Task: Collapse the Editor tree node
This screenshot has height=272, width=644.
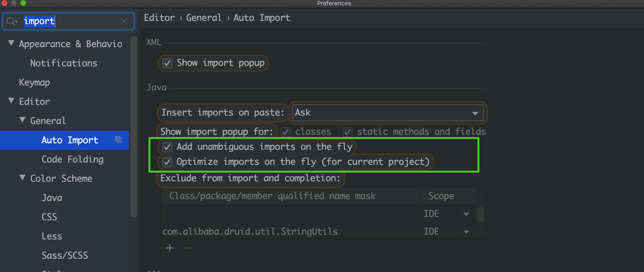Action: pyautogui.click(x=11, y=101)
